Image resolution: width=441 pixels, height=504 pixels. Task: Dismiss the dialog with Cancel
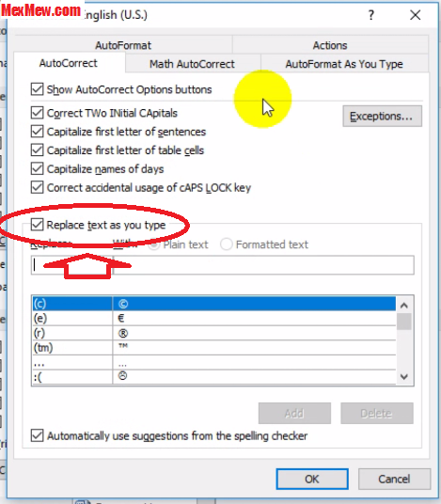tap(394, 479)
